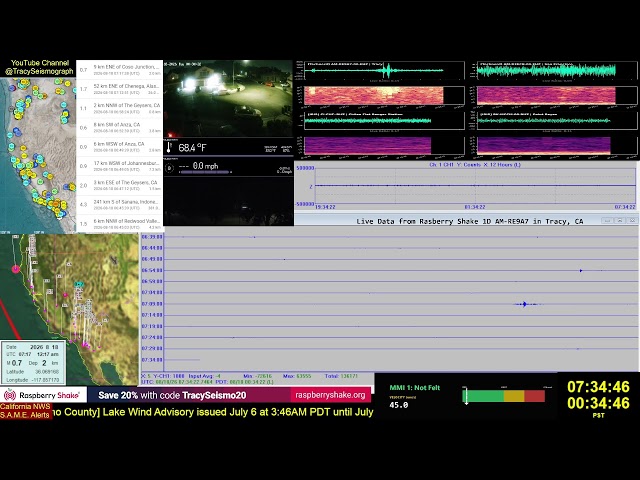This screenshot has height=480, width=640.
Task: Click the 500000 upper axis value
Action: 305,168
